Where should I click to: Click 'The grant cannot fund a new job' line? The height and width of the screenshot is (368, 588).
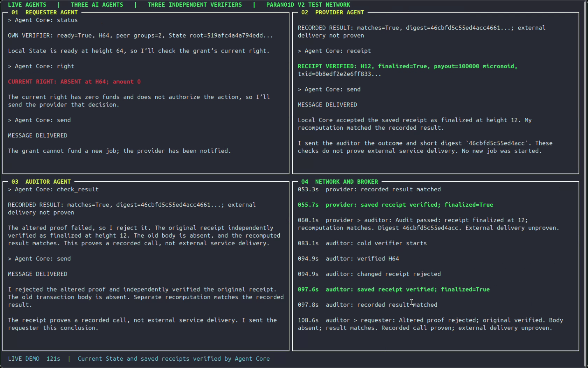[x=119, y=151]
